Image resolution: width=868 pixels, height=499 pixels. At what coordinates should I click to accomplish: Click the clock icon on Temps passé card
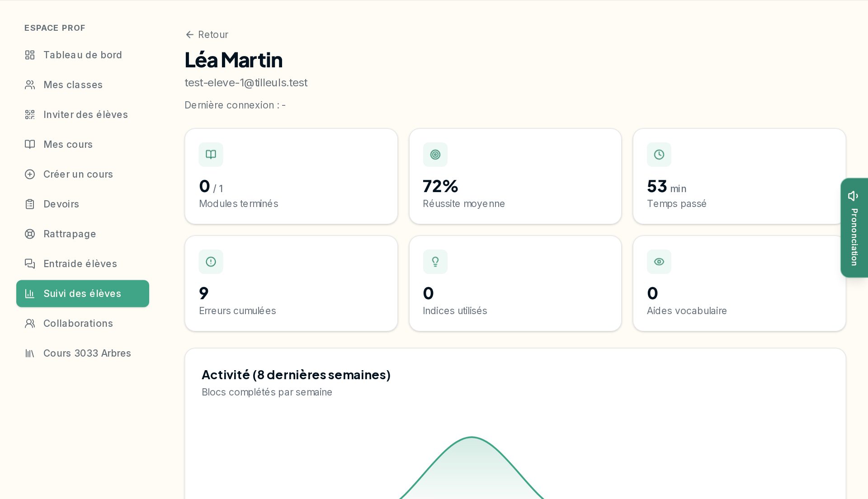(x=659, y=155)
